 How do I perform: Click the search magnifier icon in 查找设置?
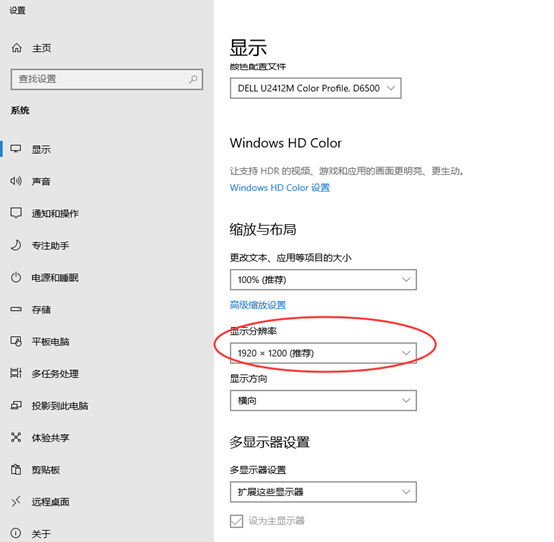pyautogui.click(x=193, y=79)
